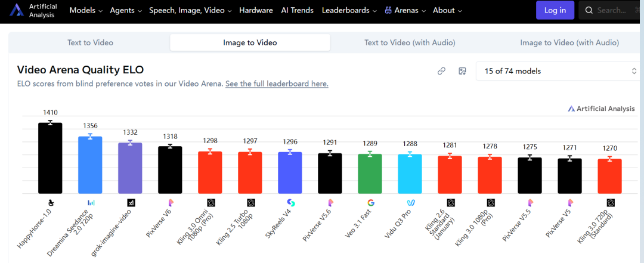Screen dimensions: 644x263
Task: Switch to the Text to Video tab
Action: [x=90, y=42]
